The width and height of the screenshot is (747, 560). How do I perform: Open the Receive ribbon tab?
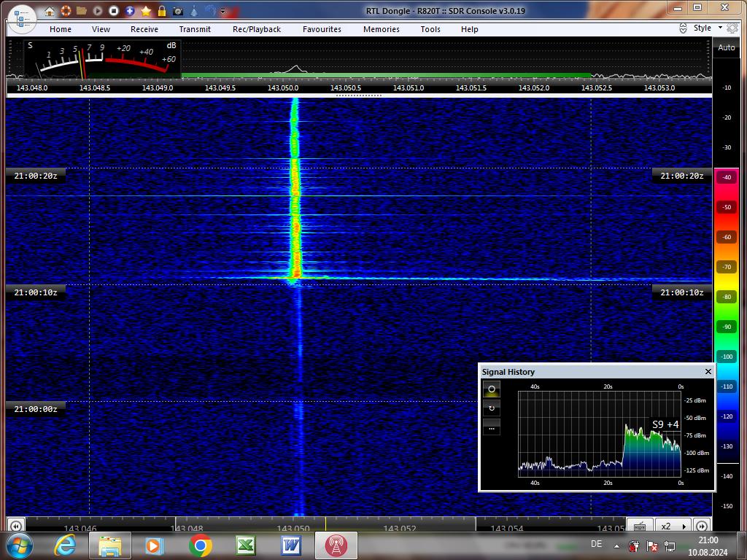[144, 29]
